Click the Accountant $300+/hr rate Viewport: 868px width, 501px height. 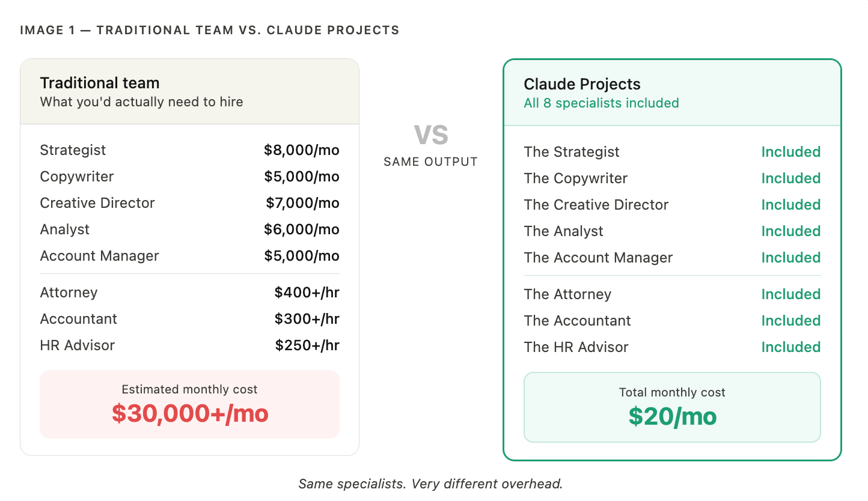coord(307,319)
